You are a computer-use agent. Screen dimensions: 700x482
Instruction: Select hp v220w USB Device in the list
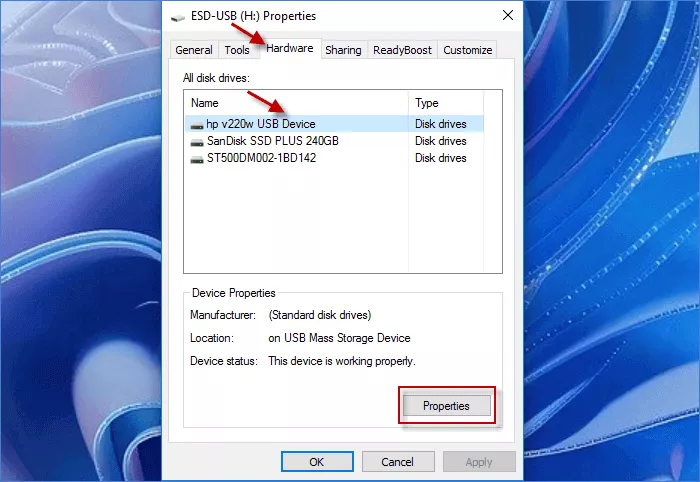pos(334,124)
